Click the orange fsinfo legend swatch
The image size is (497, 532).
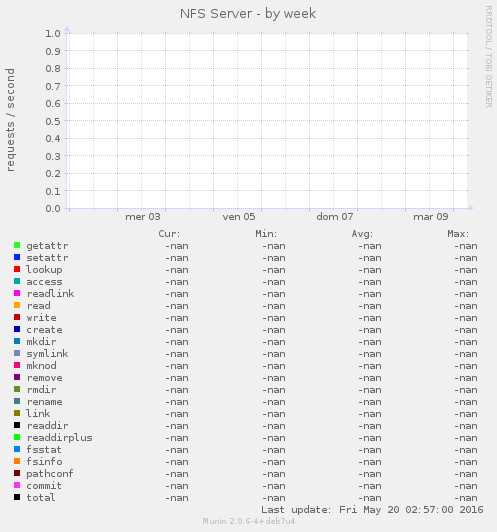(x=17, y=461)
